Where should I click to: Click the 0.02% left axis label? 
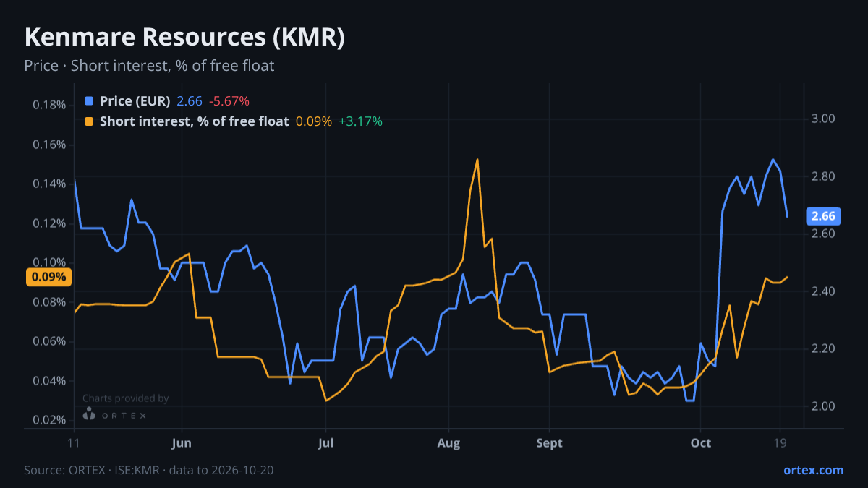click(50, 420)
